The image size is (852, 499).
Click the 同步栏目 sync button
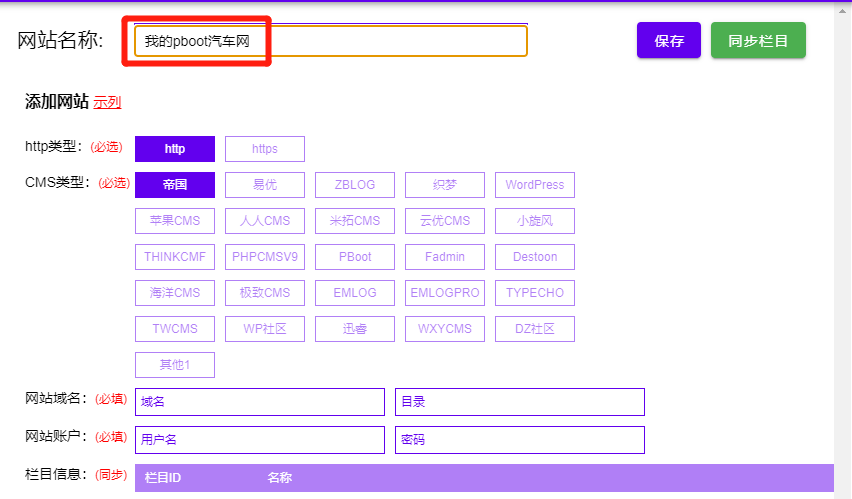[x=758, y=40]
